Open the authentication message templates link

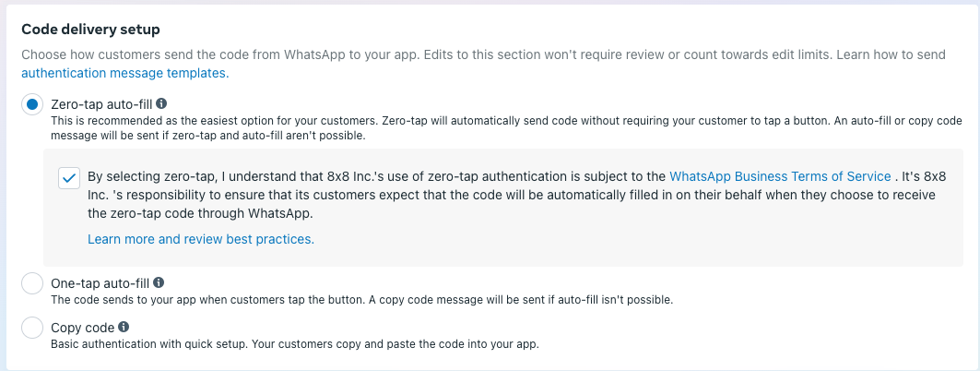click(x=124, y=72)
